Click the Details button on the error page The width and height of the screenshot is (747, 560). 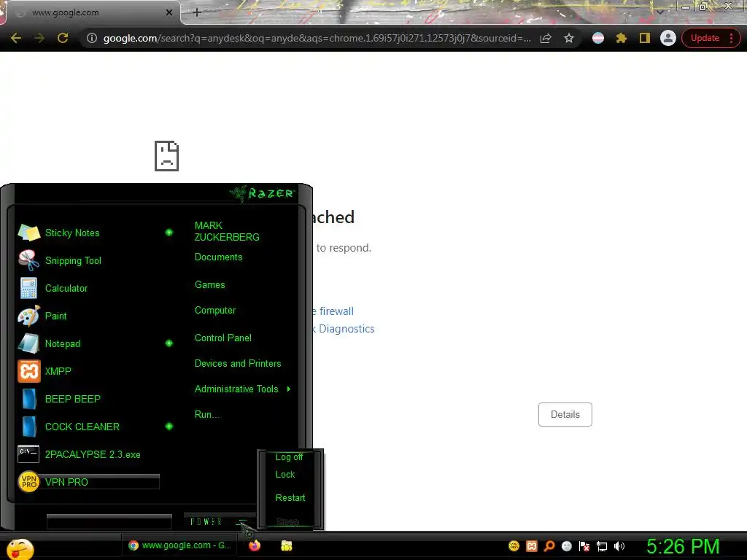565,415
